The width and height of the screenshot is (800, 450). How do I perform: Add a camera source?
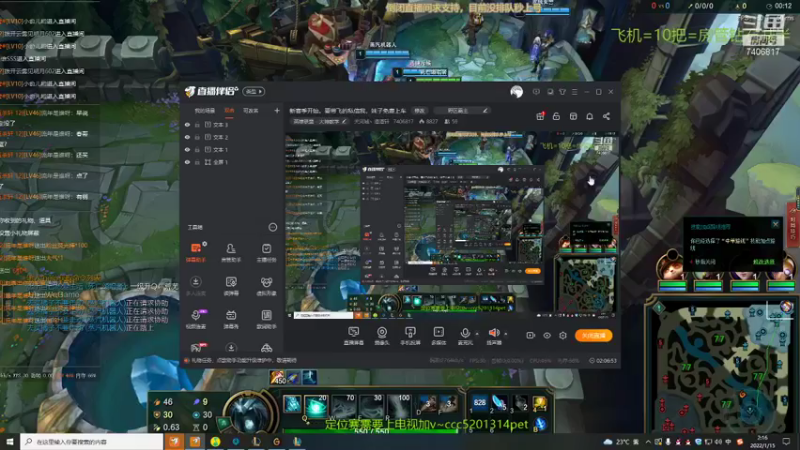pos(382,336)
